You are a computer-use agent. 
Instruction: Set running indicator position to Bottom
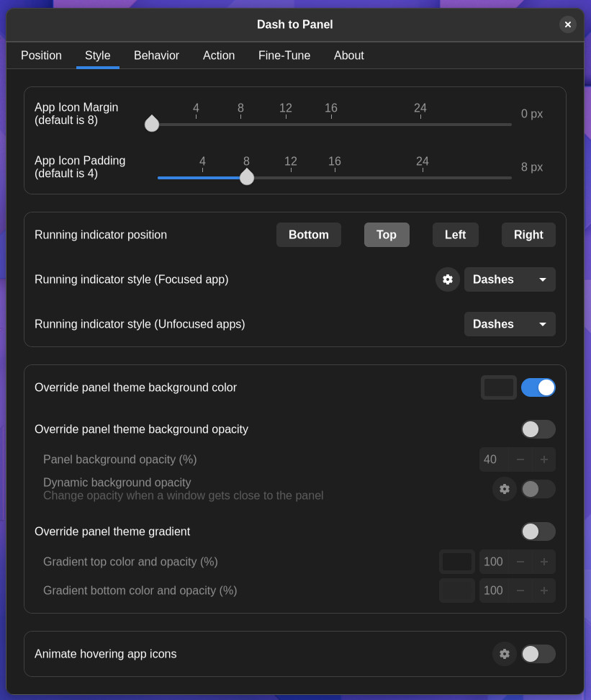pos(309,235)
